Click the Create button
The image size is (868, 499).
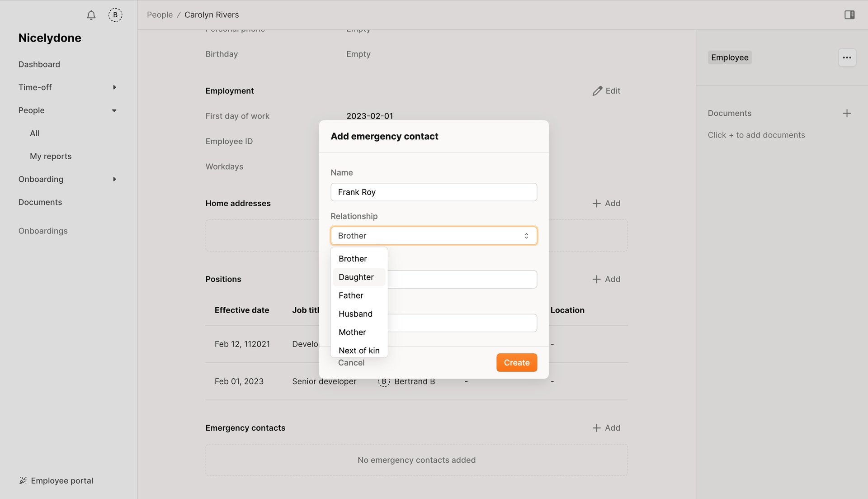pos(516,362)
